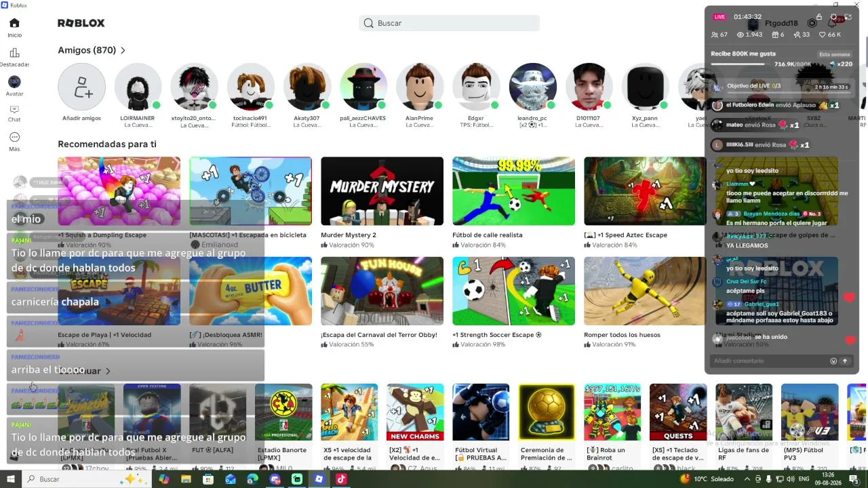Open Ligas de fans de RF thumbnail
This screenshot has height=488, width=868.
tap(744, 412)
